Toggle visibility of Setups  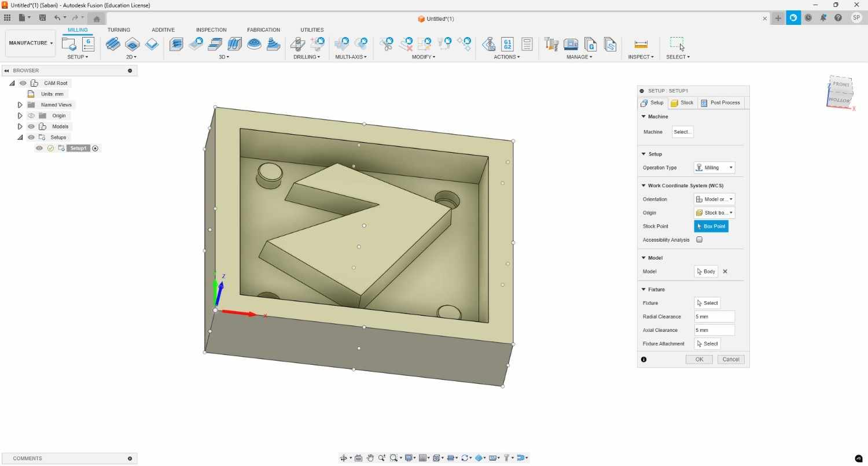[31, 138]
